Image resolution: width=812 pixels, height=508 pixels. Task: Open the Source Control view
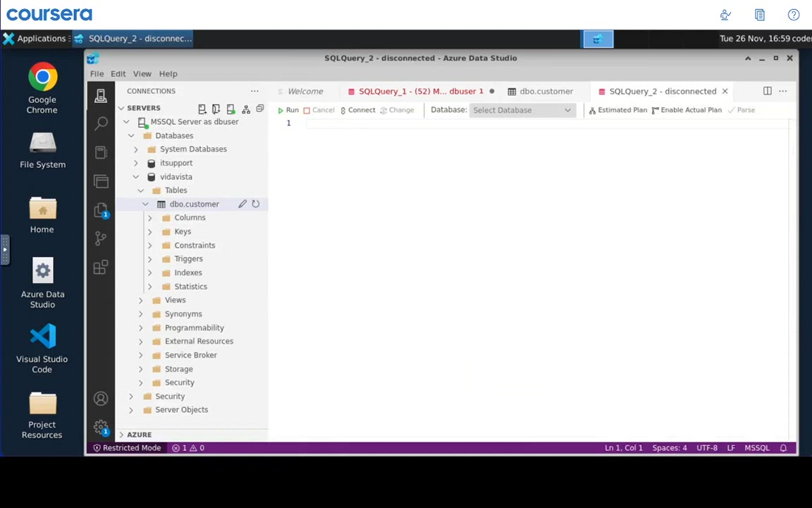tap(101, 238)
